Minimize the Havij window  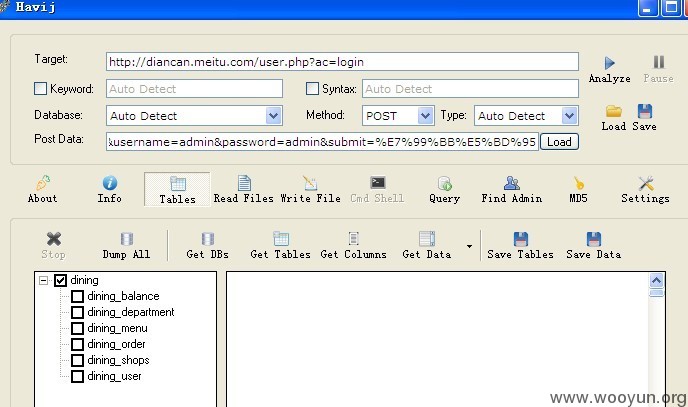pyautogui.click(x=648, y=7)
